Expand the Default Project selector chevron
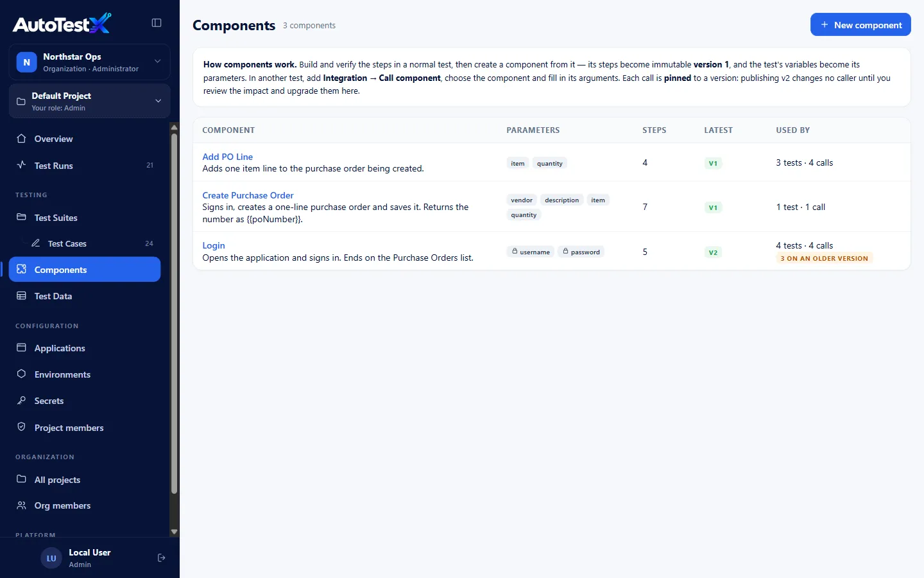The height and width of the screenshot is (578, 924). (158, 101)
